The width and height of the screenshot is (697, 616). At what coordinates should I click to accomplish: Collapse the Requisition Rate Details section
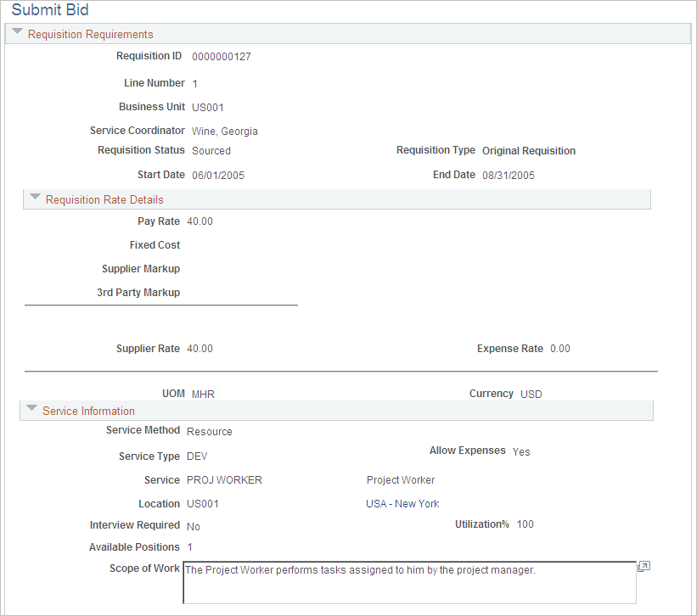(x=35, y=199)
